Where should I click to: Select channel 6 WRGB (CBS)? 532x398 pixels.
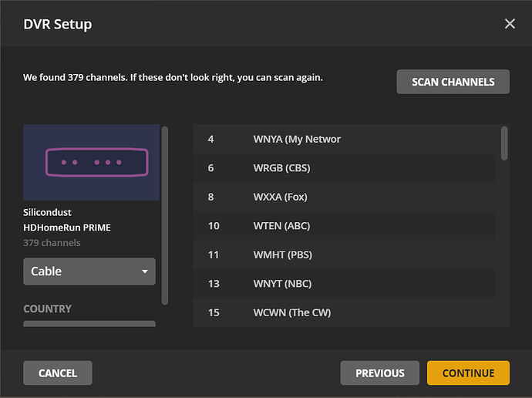(x=345, y=168)
